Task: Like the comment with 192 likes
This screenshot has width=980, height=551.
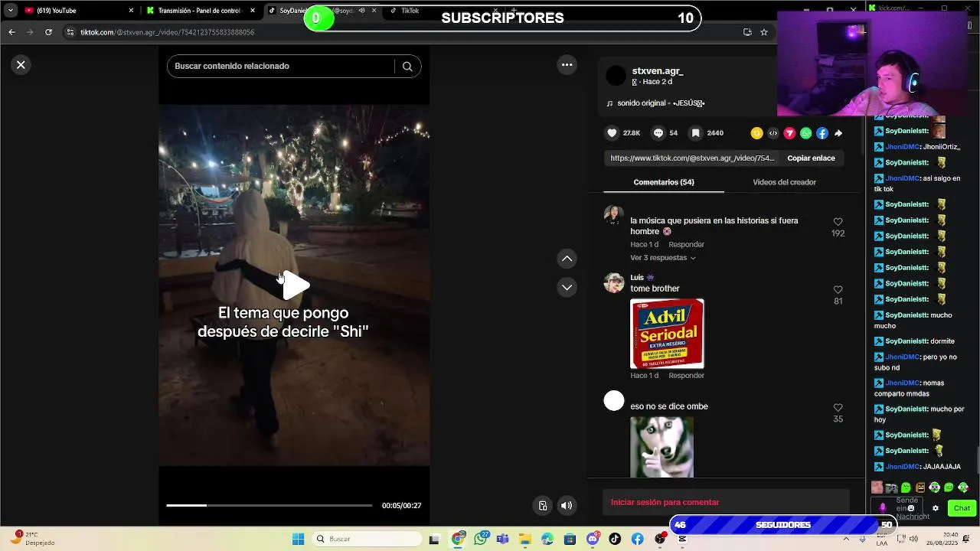Action: pyautogui.click(x=838, y=222)
